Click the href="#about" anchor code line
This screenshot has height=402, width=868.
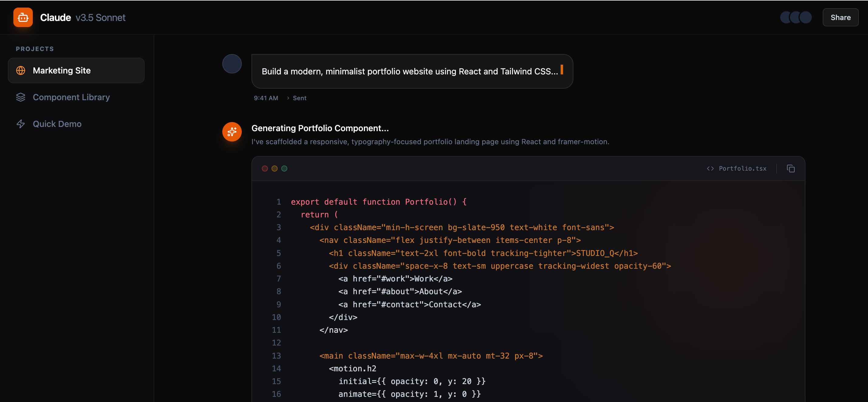click(400, 291)
